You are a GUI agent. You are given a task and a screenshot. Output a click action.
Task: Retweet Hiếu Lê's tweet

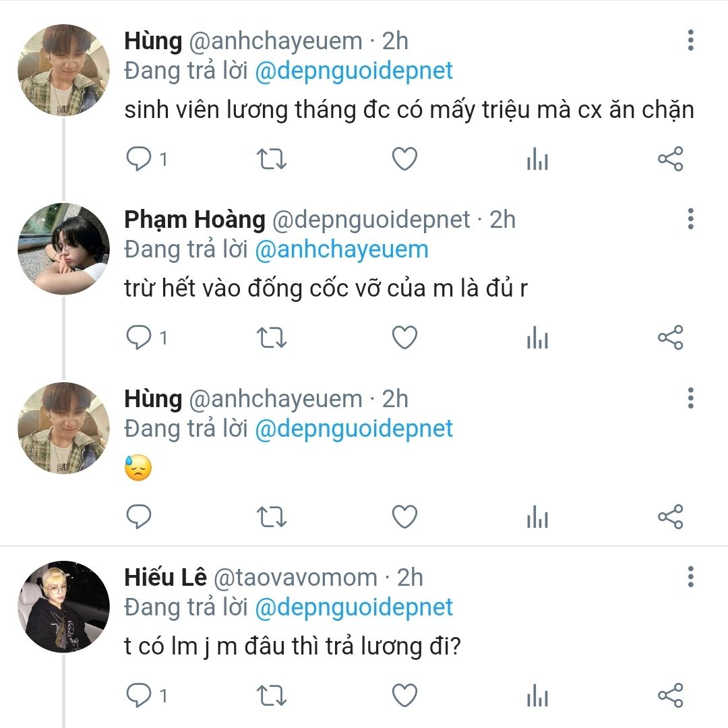[272, 696]
